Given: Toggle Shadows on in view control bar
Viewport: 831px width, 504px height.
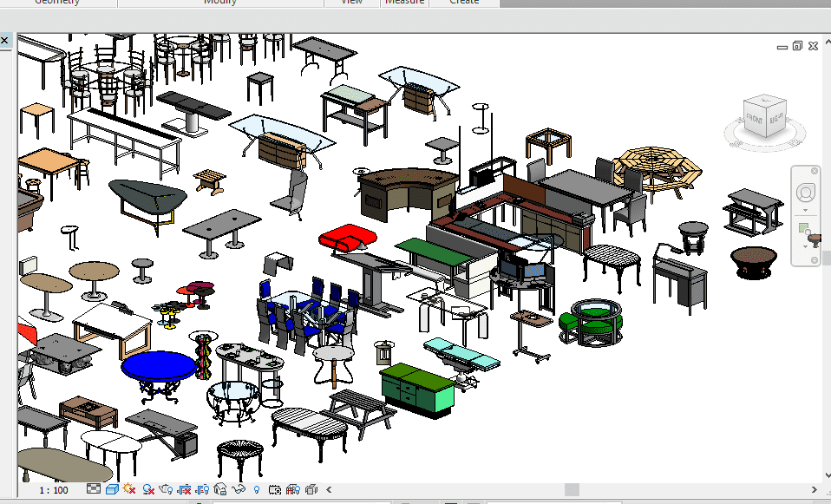Looking at the screenshot, I should 147,490.
